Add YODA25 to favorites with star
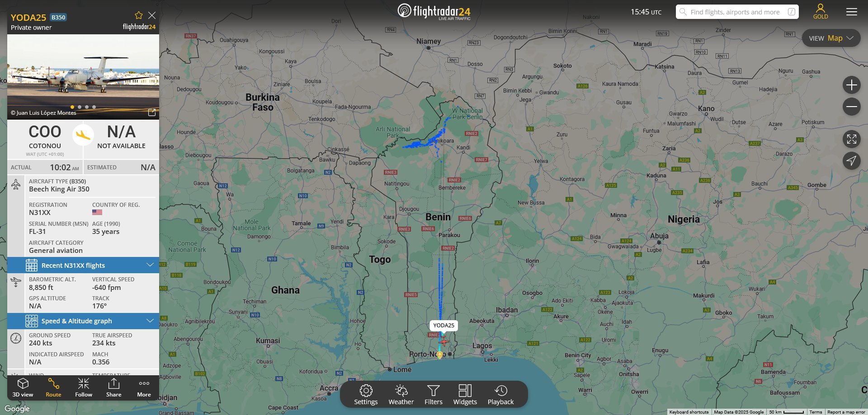Image resolution: width=868 pixels, height=415 pixels. (x=139, y=15)
